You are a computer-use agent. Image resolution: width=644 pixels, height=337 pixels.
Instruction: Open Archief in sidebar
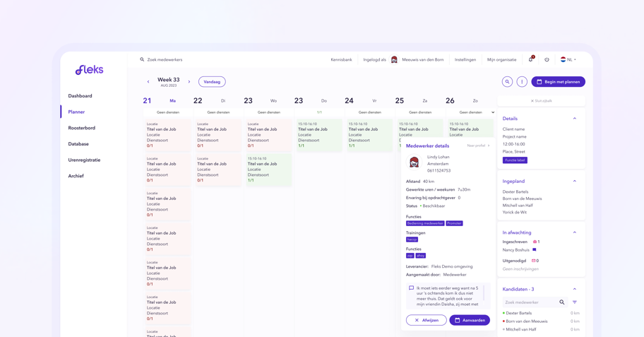[x=76, y=176]
